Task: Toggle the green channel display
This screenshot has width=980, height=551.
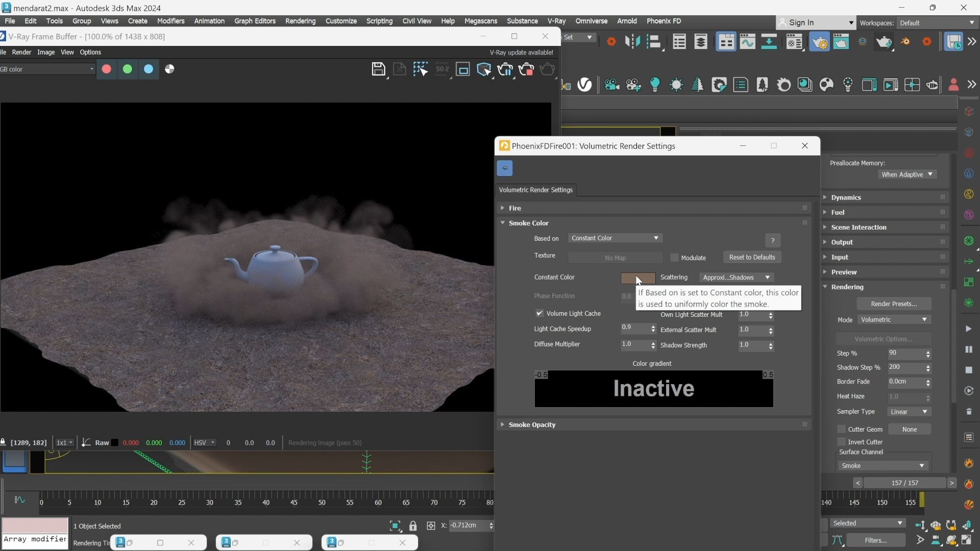Action: click(128, 69)
